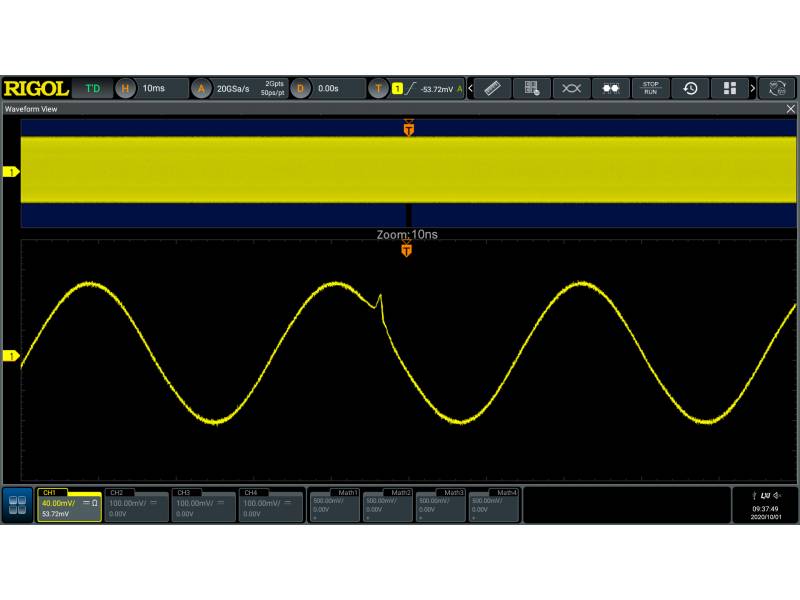Click the touch gesture icon at top right
The image size is (800, 600).
tap(777, 89)
